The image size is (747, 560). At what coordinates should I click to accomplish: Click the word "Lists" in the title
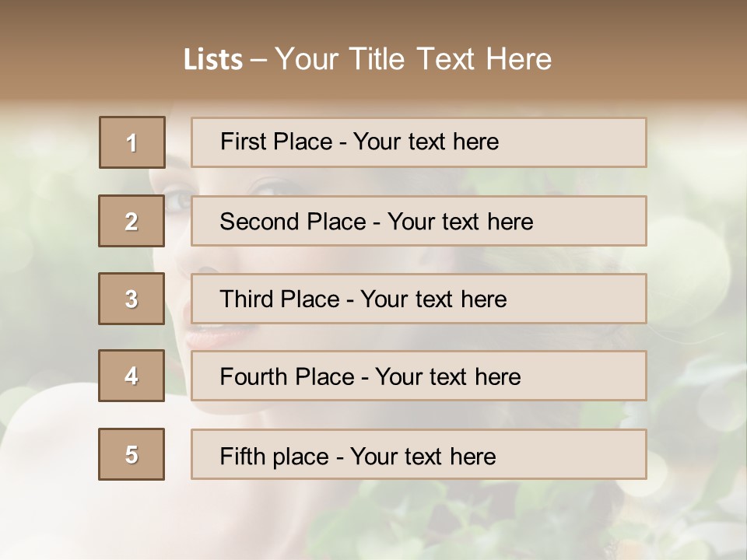212,60
